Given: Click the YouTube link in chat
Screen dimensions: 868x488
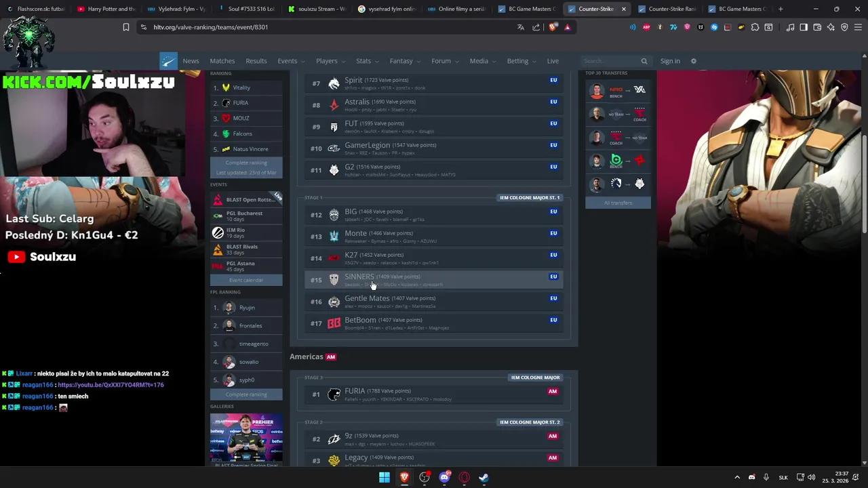Looking at the screenshot, I should [111, 385].
